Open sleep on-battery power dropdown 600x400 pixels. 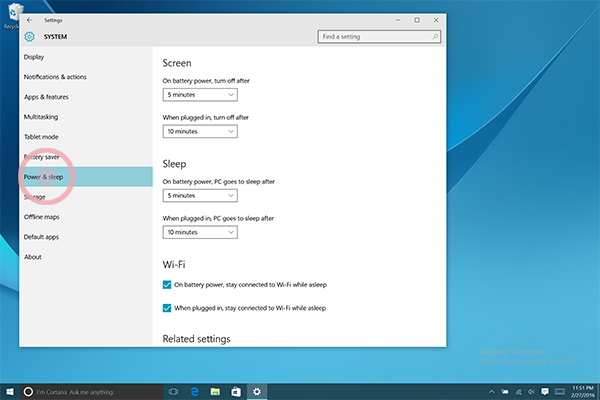pos(200,196)
